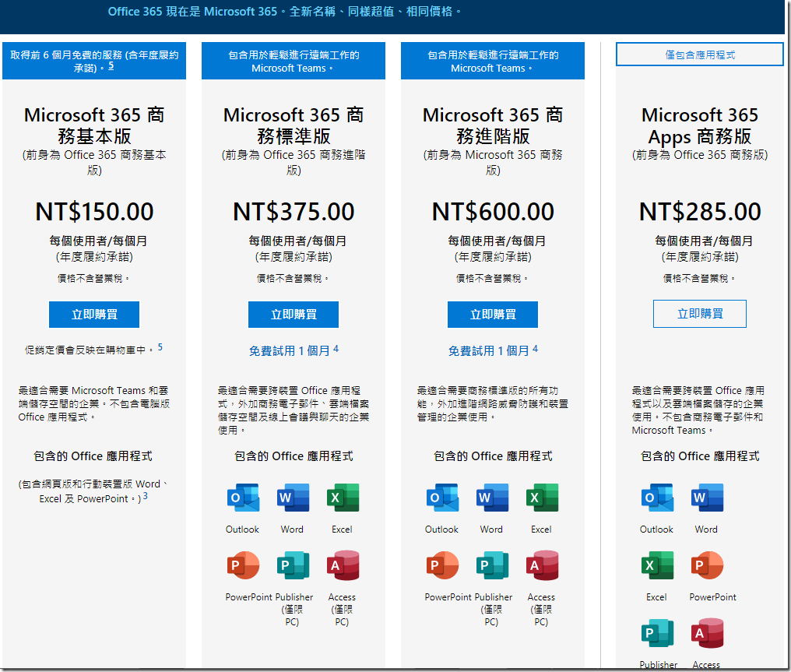Click Publisher icon in 商務標準版 plan
791x672 pixels.
[293, 565]
